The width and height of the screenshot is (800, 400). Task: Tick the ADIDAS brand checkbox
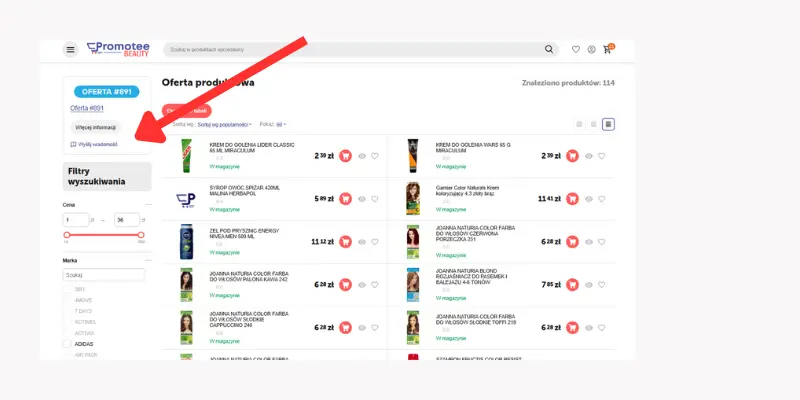[67, 343]
